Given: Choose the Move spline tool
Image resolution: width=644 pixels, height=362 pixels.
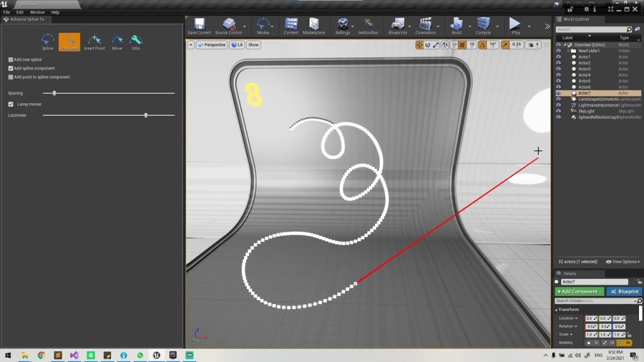Looking at the screenshot, I should tap(117, 41).
